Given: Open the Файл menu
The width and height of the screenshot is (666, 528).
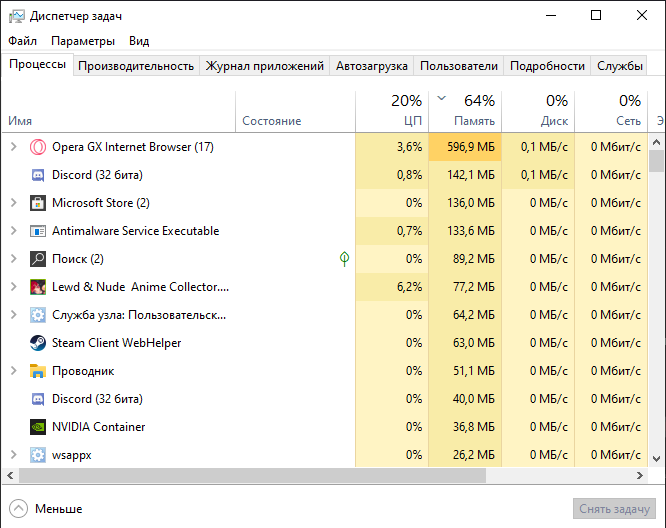Looking at the screenshot, I should coord(23,41).
